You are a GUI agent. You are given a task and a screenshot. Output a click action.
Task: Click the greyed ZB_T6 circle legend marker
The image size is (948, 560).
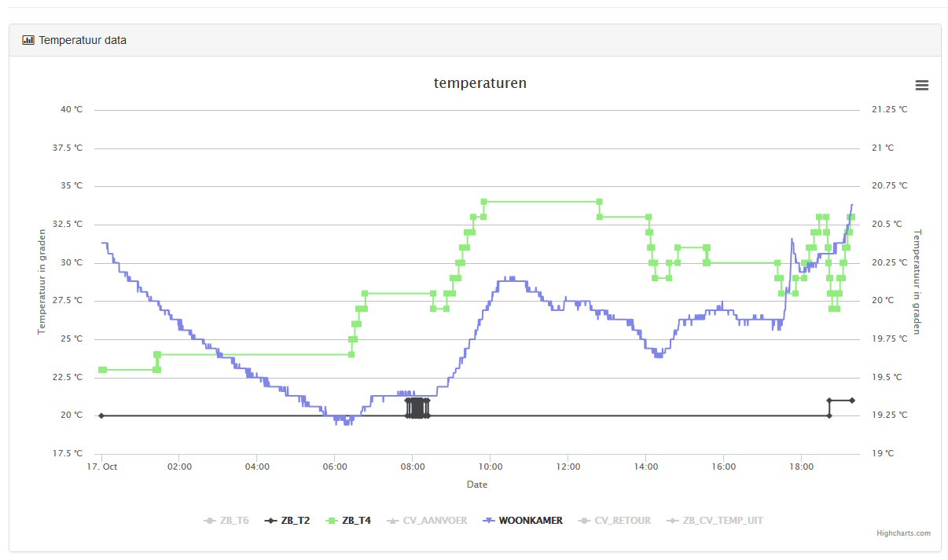209,521
